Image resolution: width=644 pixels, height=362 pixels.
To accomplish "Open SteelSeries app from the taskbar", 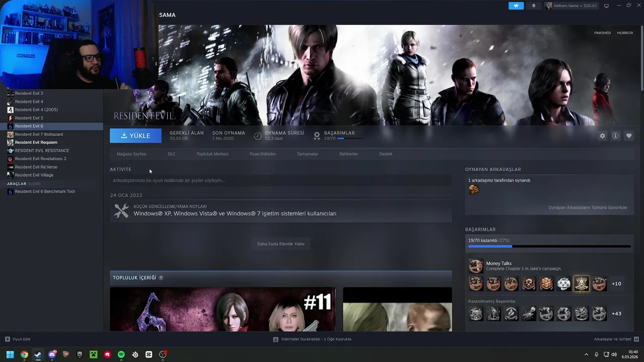I will coord(135,354).
